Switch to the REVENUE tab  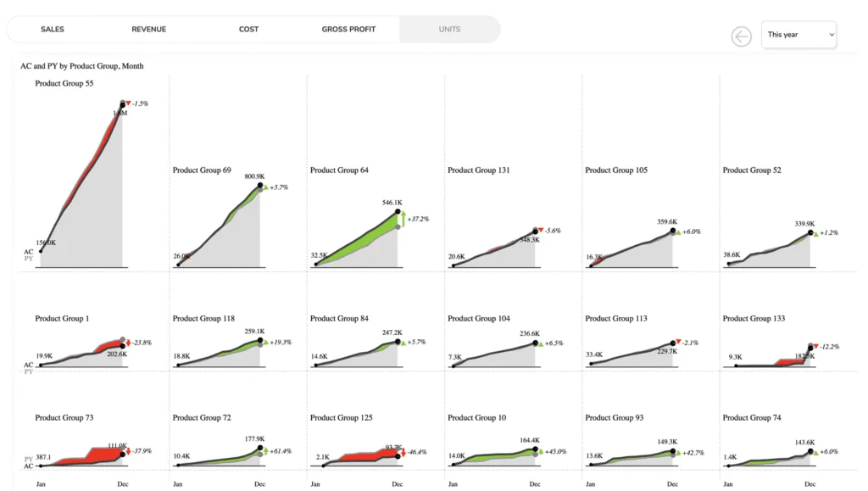tap(149, 29)
